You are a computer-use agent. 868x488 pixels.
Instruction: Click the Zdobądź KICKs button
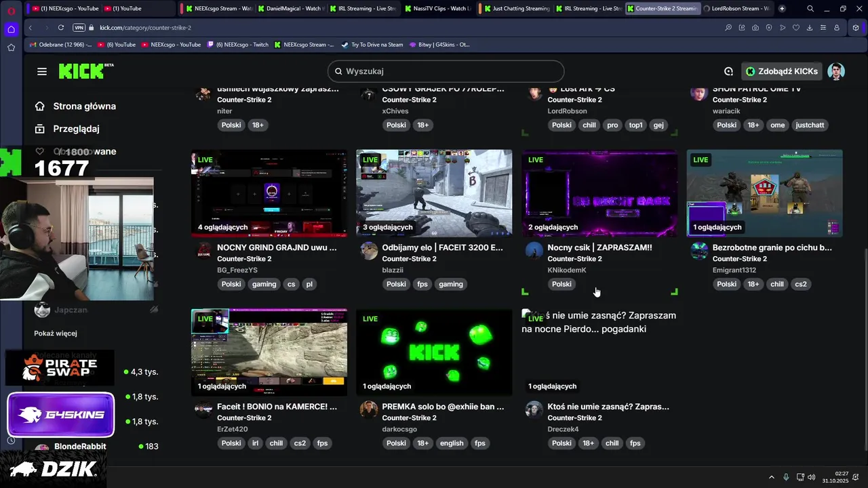[781, 71]
